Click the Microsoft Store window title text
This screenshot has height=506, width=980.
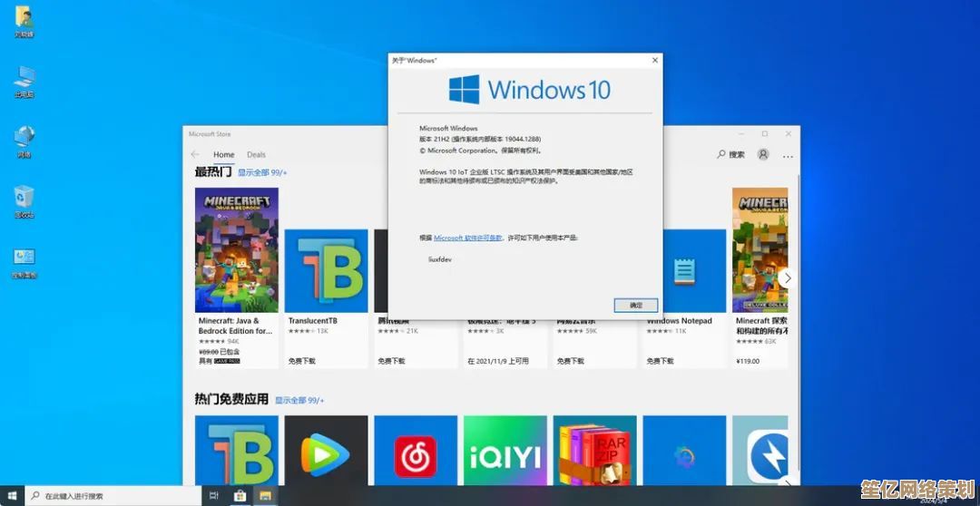coord(210,133)
